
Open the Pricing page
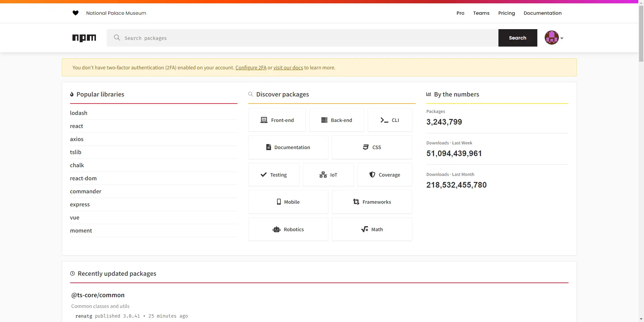pyautogui.click(x=506, y=13)
